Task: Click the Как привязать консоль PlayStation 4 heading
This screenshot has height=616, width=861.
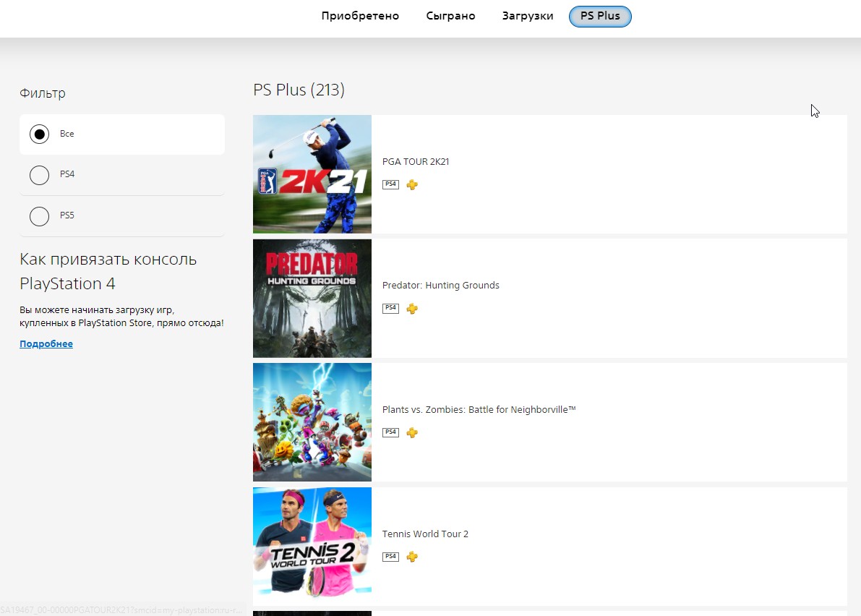Action: pyautogui.click(x=108, y=271)
